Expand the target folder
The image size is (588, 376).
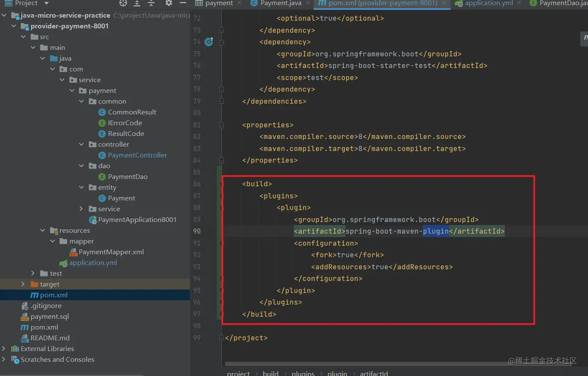click(23, 284)
